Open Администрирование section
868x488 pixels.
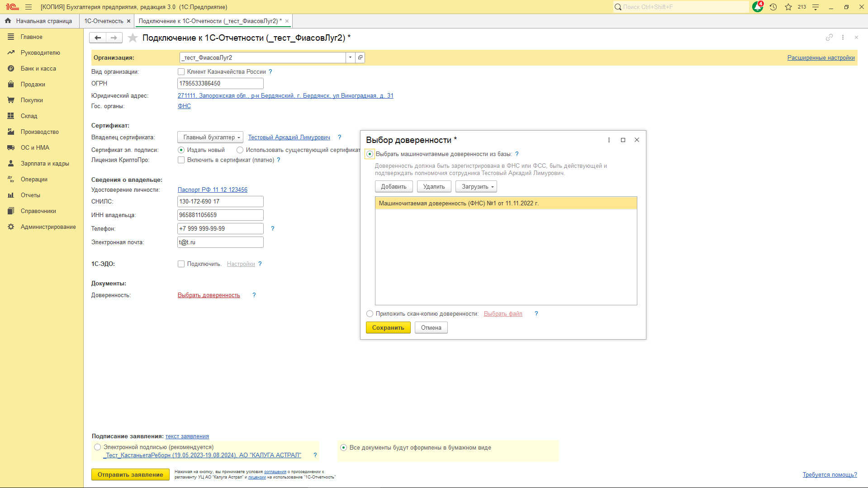[x=48, y=227]
